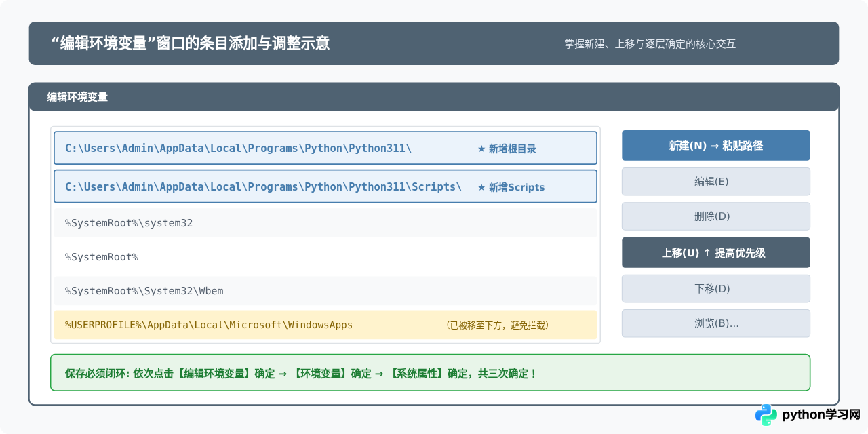Image resolution: width=868 pixels, height=434 pixels.
Task: Click the subtitle 掌握新建、上移与逐层确定的核心交互
Action: 650,44
